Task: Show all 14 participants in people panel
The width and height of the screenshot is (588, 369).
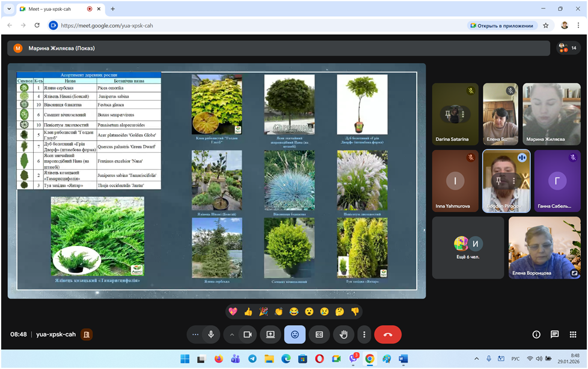Action: point(567,48)
